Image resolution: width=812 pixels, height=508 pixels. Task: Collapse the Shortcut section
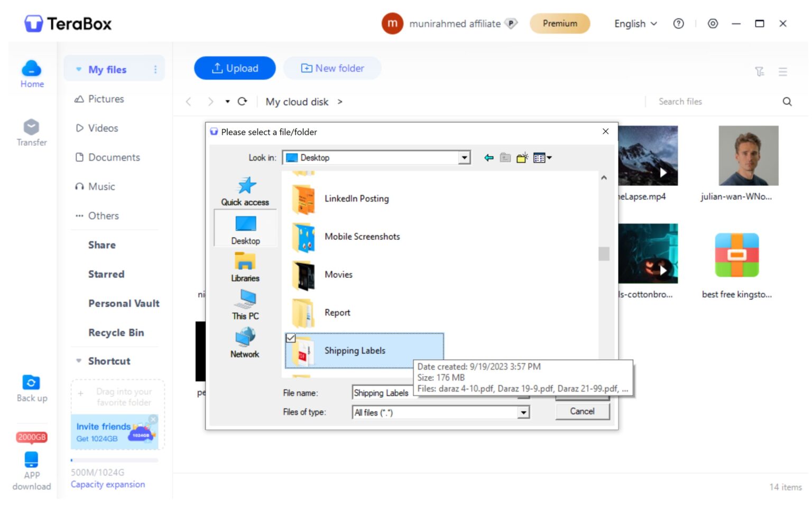click(x=78, y=360)
